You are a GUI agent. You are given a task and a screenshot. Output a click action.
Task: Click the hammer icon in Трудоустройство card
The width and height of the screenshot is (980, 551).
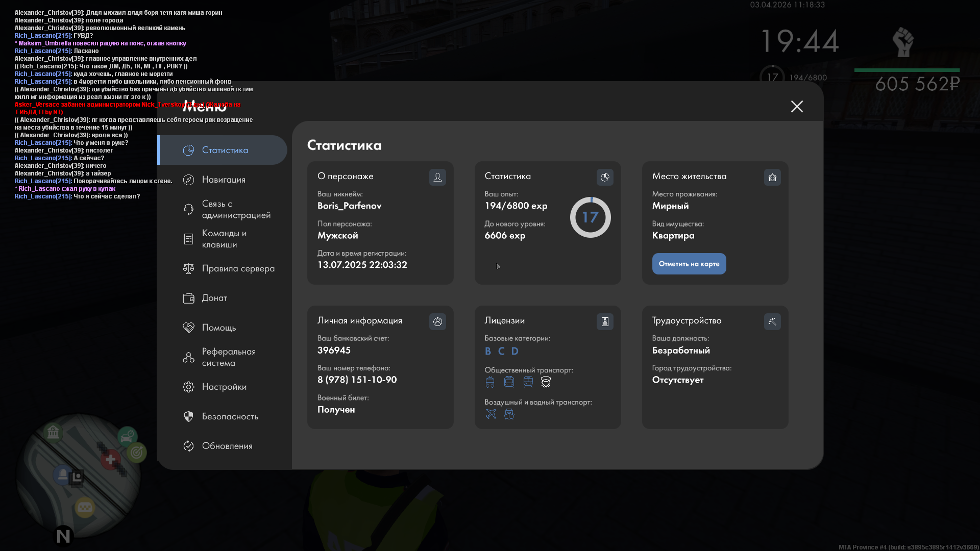(772, 321)
